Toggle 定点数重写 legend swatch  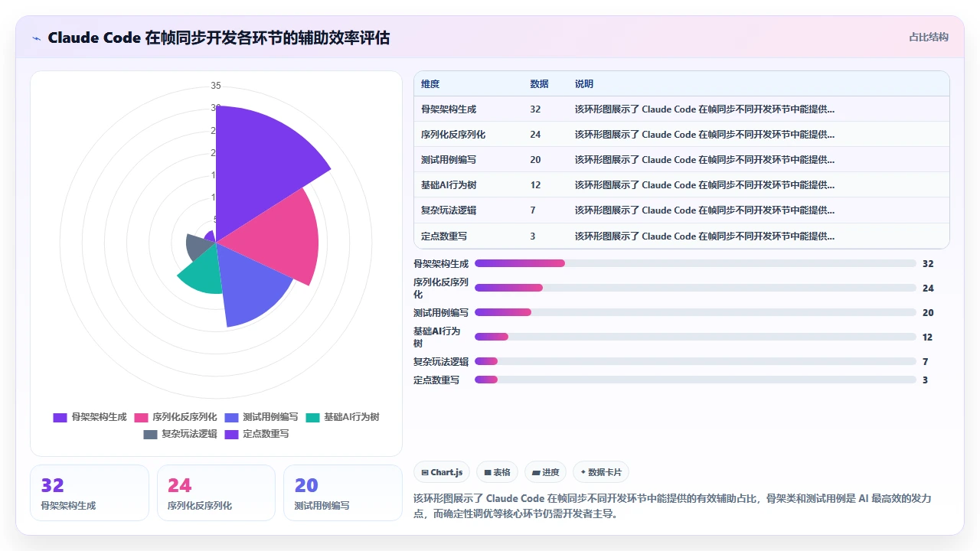point(231,434)
